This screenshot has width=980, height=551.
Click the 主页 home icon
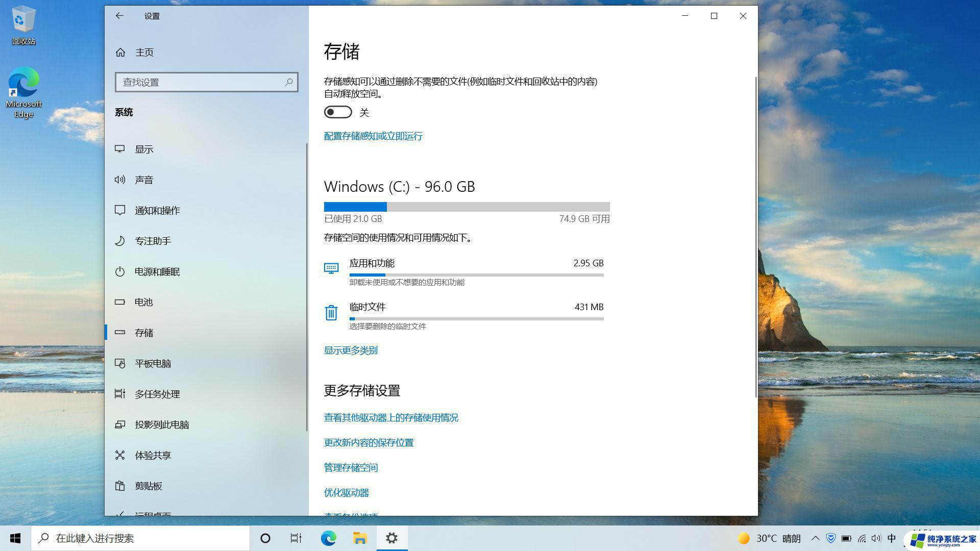[x=120, y=52]
